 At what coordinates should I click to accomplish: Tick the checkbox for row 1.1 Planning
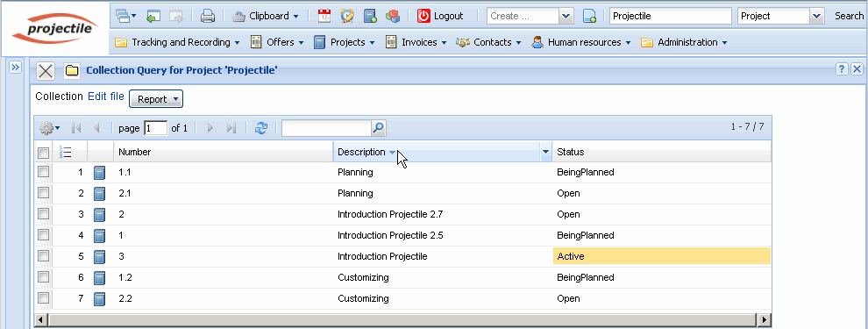(x=43, y=172)
